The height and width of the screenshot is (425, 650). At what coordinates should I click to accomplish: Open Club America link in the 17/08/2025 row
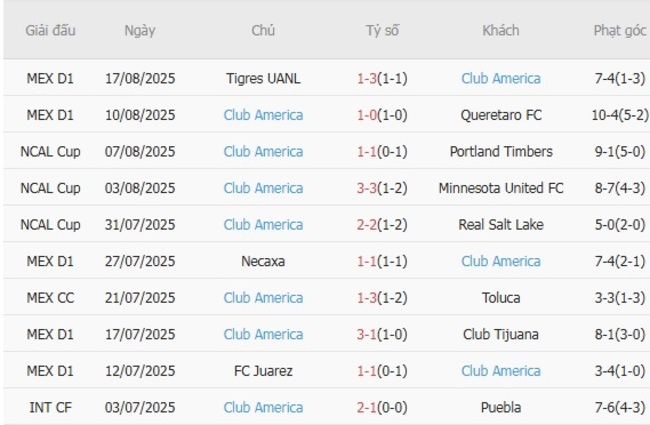tap(501, 78)
